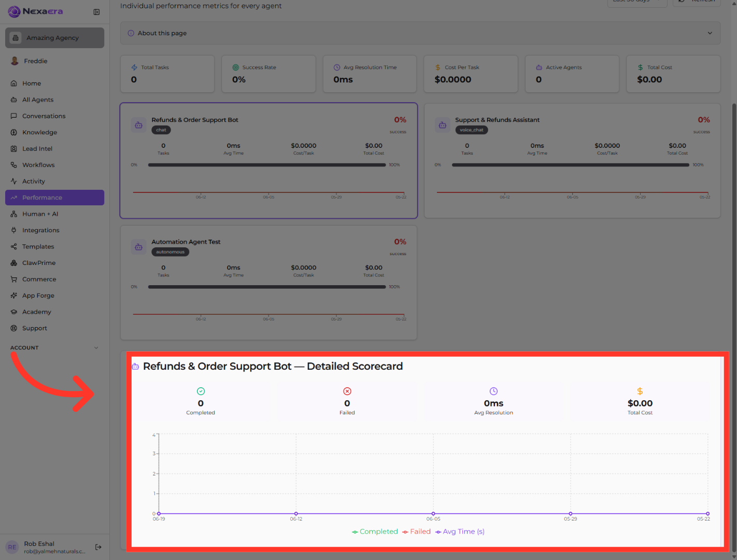The width and height of the screenshot is (737, 560).
Task: Toggle the Avg Time (s) legend entry
Action: (x=460, y=531)
